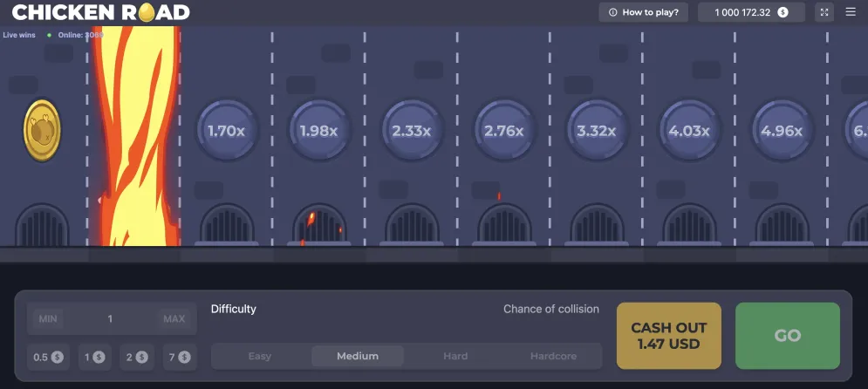This screenshot has height=389, width=868.
Task: Cash out 1.47 USD
Action: pyautogui.click(x=669, y=336)
